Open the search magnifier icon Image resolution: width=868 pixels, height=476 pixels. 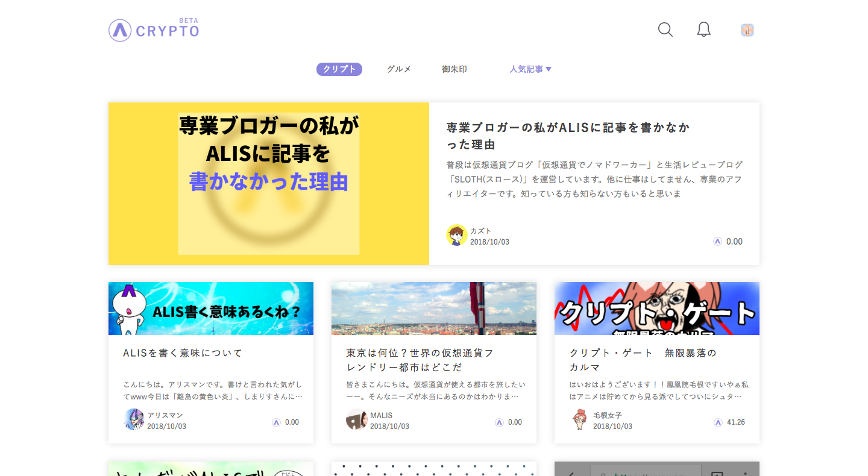(665, 30)
